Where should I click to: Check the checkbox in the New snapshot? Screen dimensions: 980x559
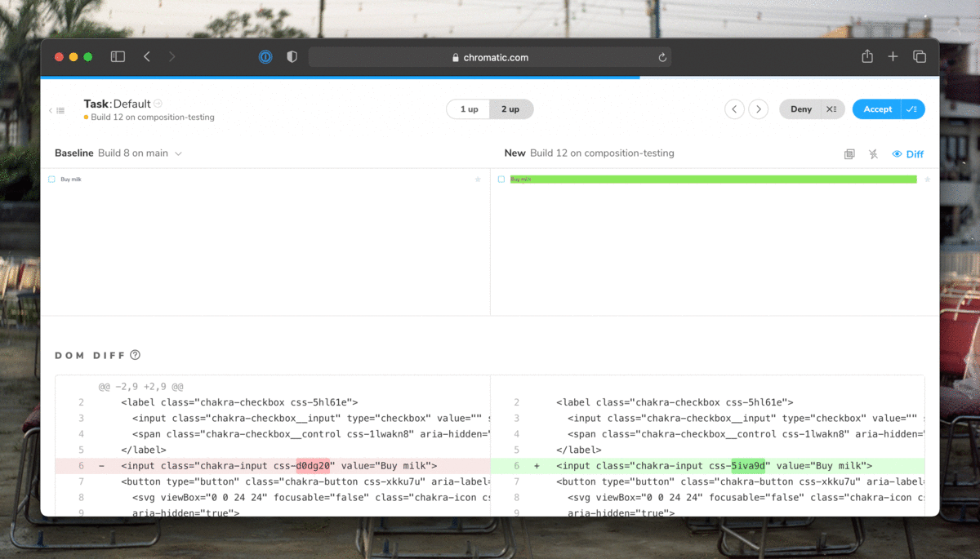(501, 179)
